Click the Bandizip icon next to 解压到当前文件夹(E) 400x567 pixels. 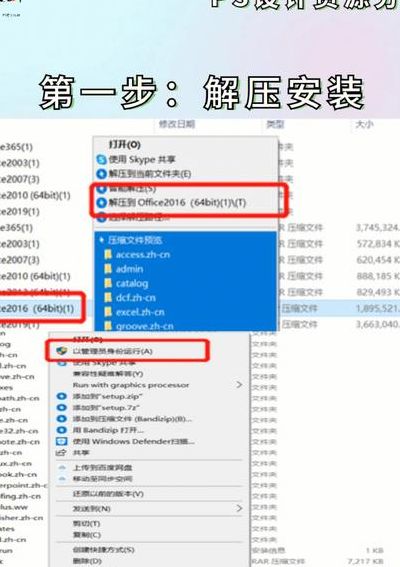[x=102, y=174]
